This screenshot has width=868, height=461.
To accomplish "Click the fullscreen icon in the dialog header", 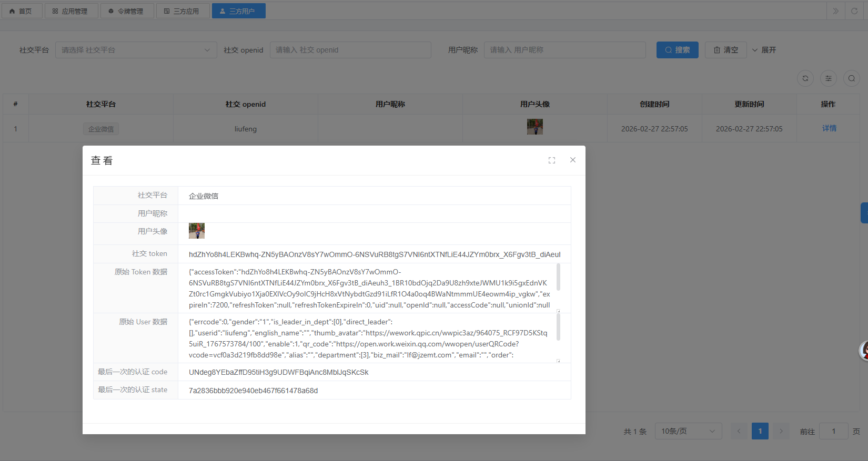I will pos(551,160).
